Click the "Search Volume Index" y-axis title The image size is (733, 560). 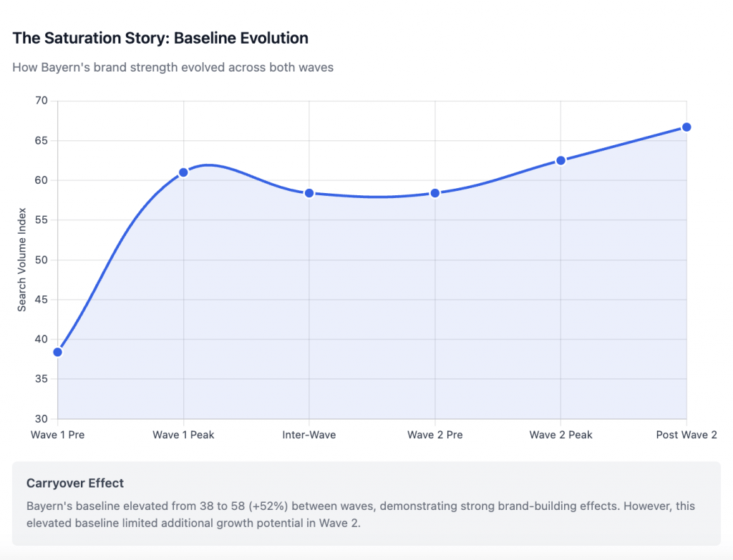[x=22, y=260]
